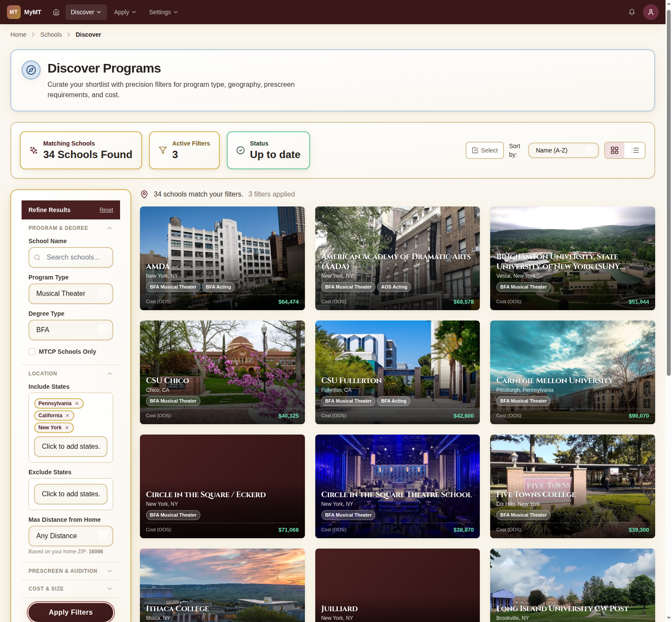The height and width of the screenshot is (622, 672).
Task: Click the Reset filters link
Action: click(x=106, y=210)
